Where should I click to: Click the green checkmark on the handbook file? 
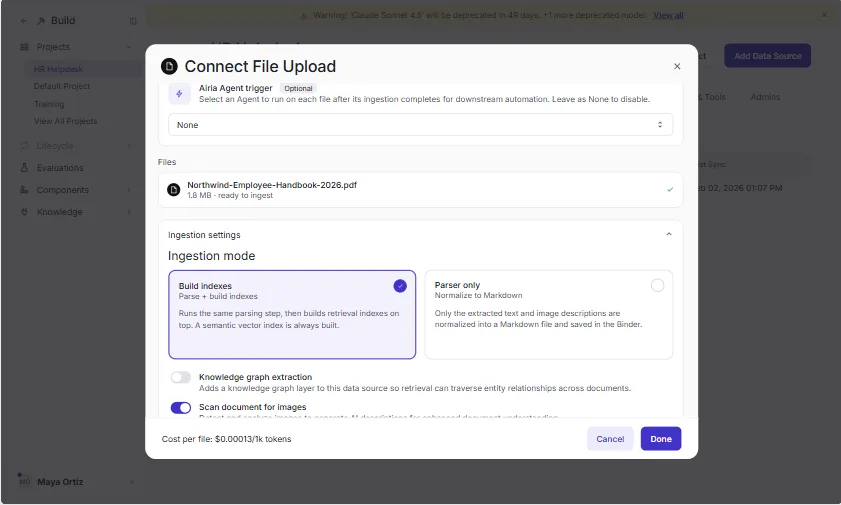(x=670, y=190)
